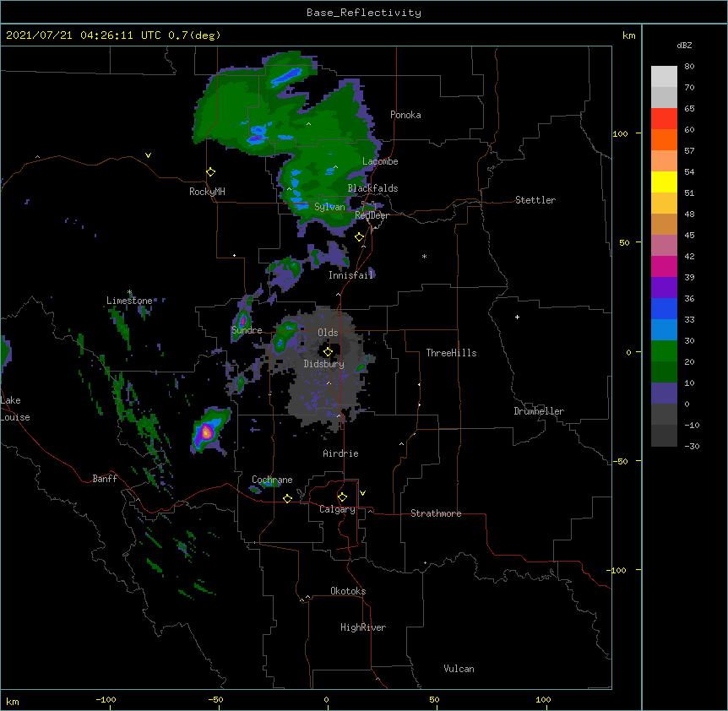Image resolution: width=728 pixels, height=711 pixels.
Task: Pick the magenta 39–42 dBZ legend swatch
Action: click(x=664, y=266)
